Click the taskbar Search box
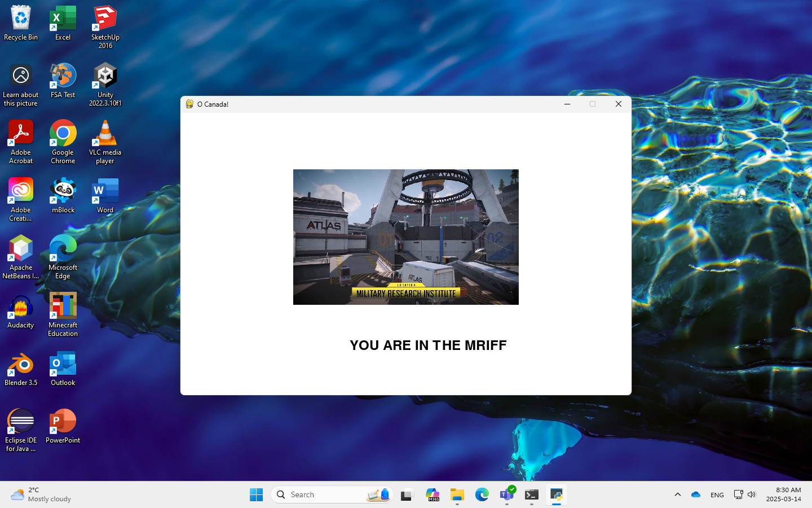Viewport: 812px width, 508px height. (332, 494)
